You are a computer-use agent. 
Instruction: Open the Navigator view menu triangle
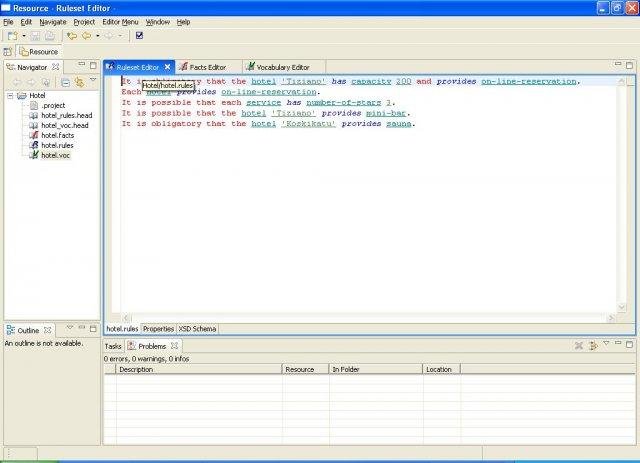93,80
